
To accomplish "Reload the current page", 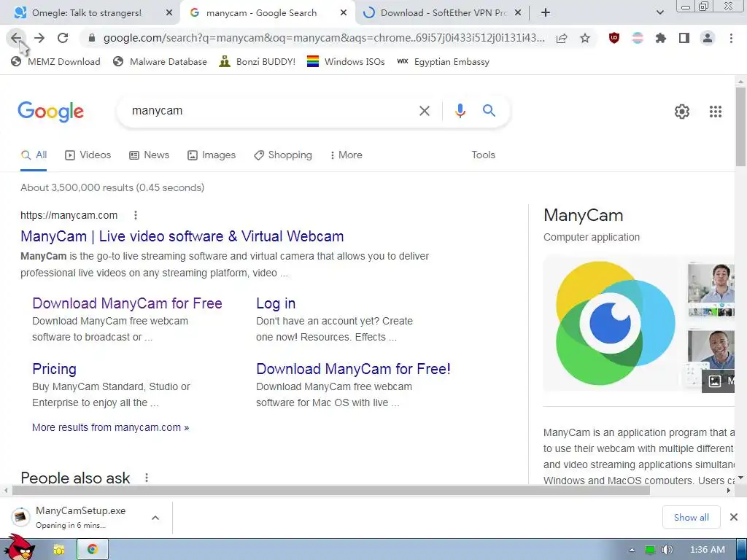I will click(x=63, y=38).
